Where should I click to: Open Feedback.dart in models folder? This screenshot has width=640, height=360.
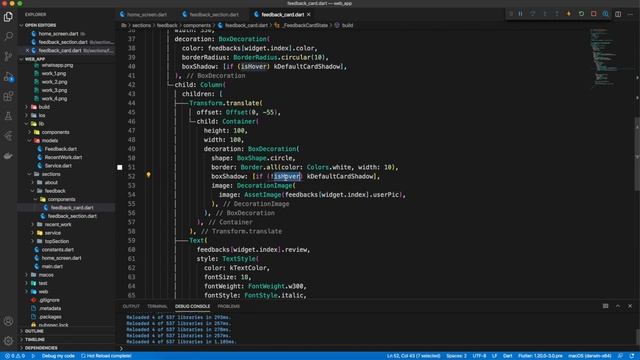pyautogui.click(x=60, y=149)
